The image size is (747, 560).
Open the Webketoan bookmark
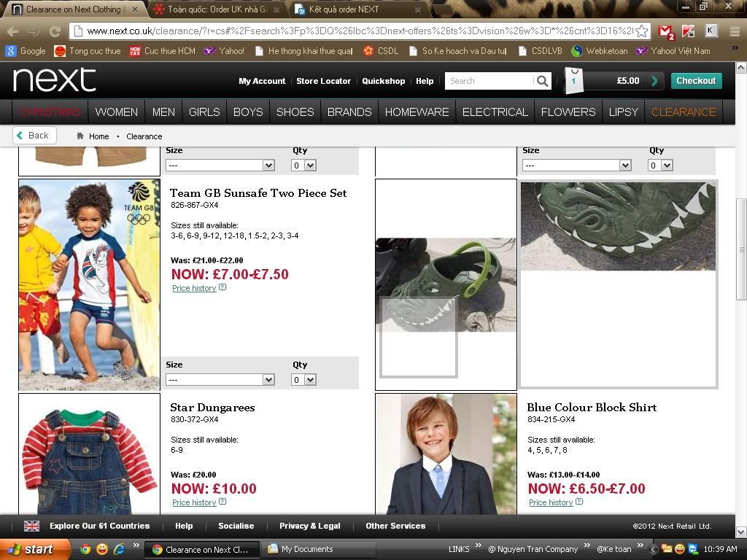[600, 51]
